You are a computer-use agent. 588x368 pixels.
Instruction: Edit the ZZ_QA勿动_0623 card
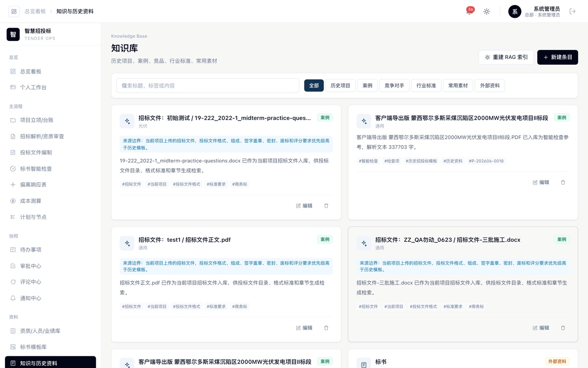(541, 328)
